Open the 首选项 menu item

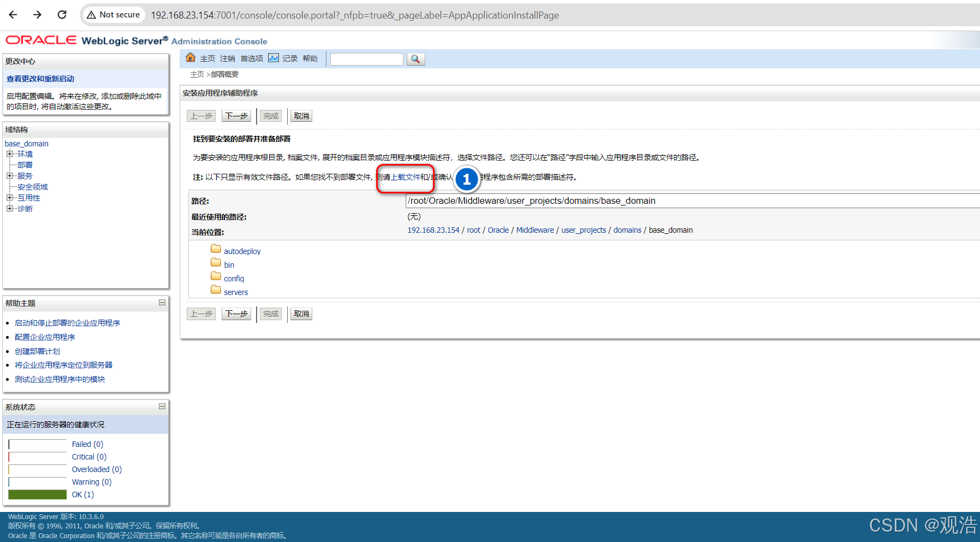252,58
